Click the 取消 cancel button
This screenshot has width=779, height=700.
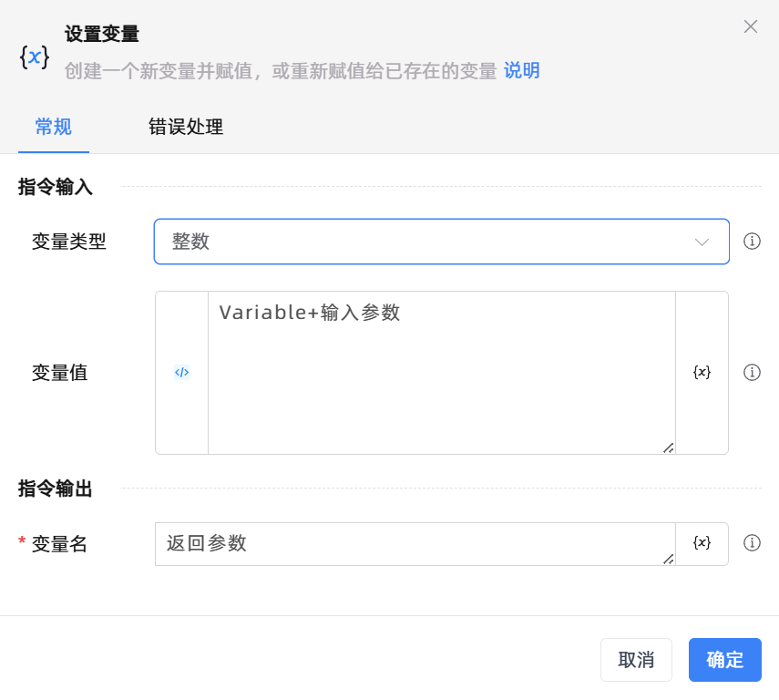(636, 659)
